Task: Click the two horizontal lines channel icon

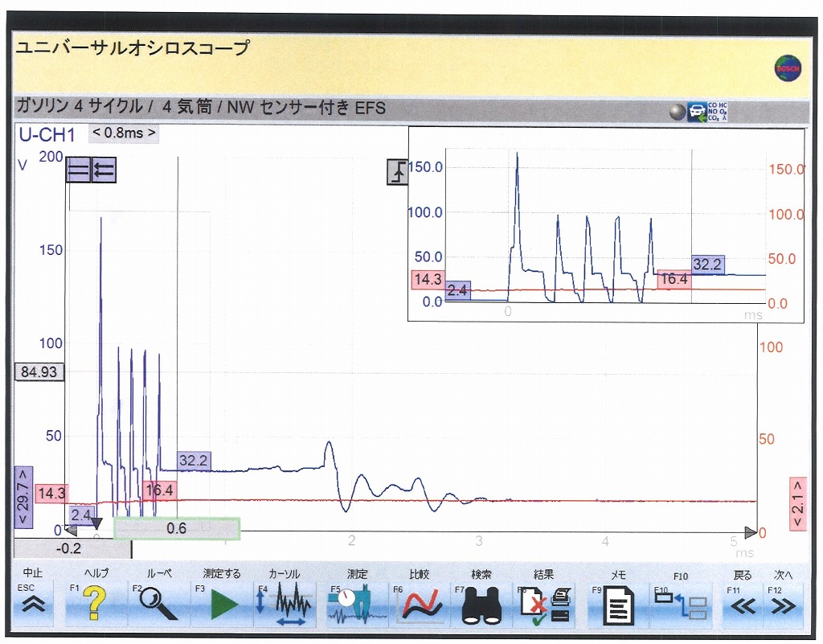Action: tap(78, 170)
